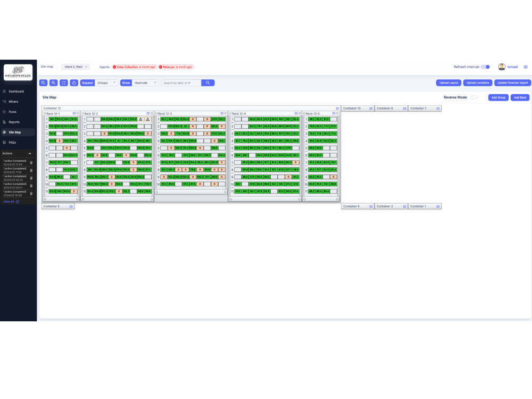Image resolution: width=532 pixels, height=399 pixels.
Task: Expand the Container 4 group
Action: tap(358, 206)
